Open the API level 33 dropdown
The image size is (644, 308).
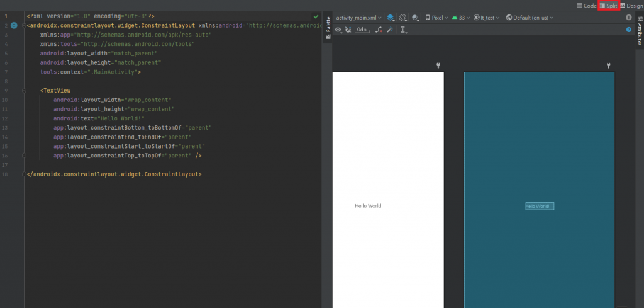click(461, 18)
